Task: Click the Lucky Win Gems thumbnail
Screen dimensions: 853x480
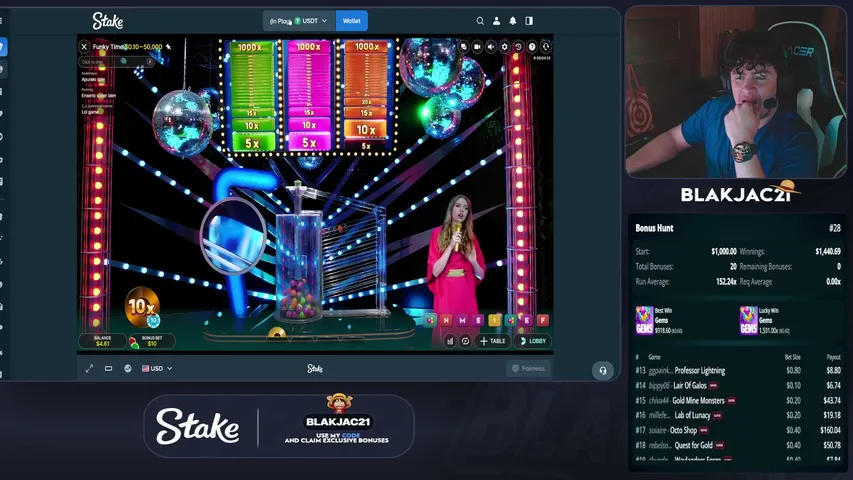Action: point(749,321)
